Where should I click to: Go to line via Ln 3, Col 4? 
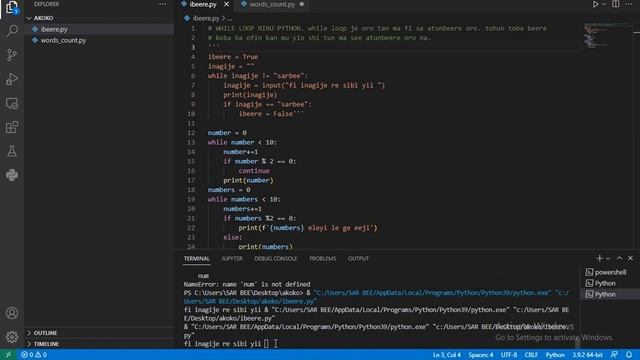click(x=447, y=355)
